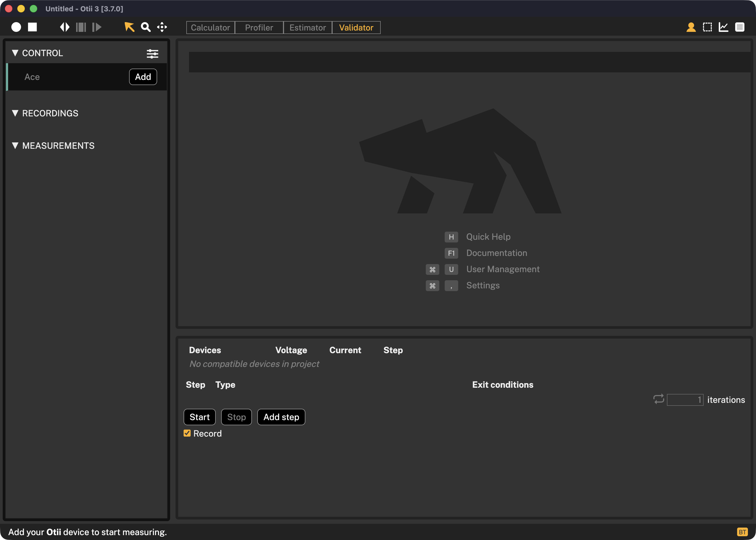Click the Type column header
This screenshot has height=540, width=756.
click(x=225, y=385)
